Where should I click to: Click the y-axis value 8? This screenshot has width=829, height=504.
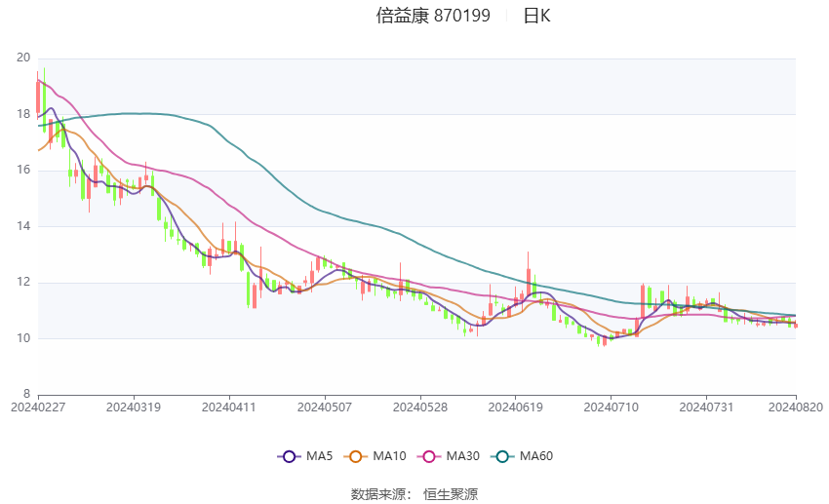point(26,394)
